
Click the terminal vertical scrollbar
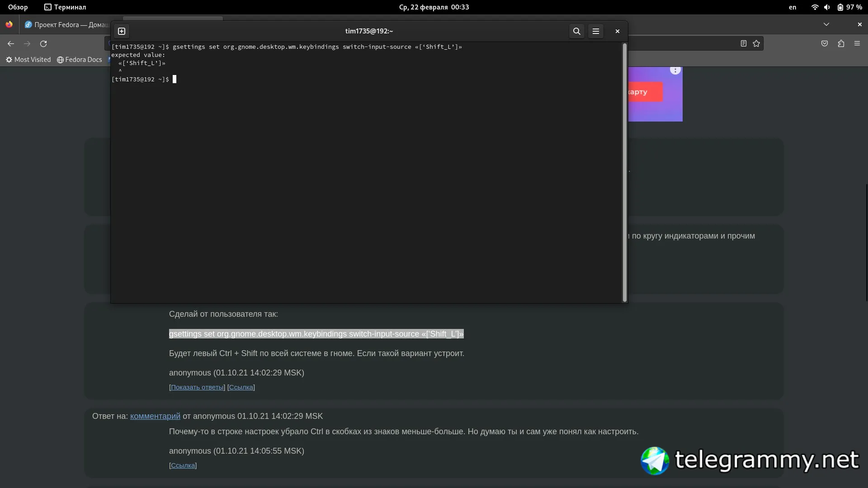[x=625, y=172]
